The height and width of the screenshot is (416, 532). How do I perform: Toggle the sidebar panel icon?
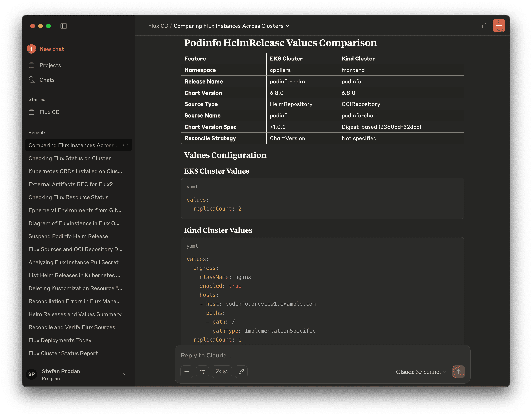(64, 26)
